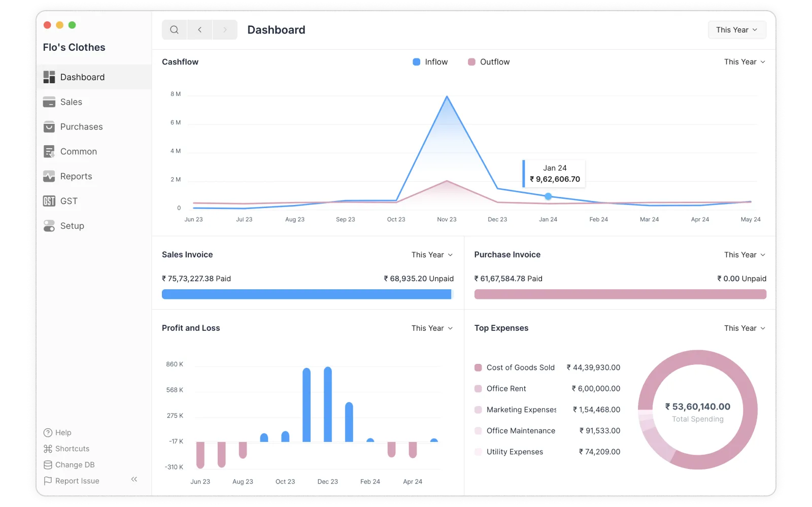
Task: Click the Sales sidebar icon
Action: (x=49, y=102)
